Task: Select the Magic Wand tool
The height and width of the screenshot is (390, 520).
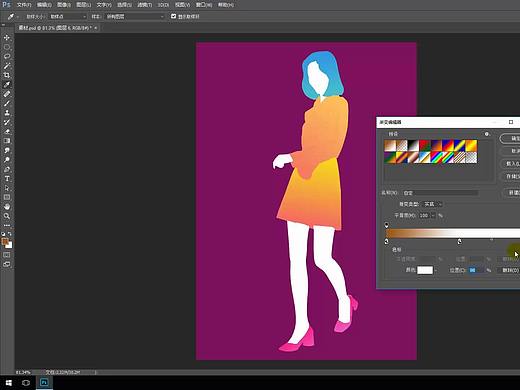Action: [7, 66]
